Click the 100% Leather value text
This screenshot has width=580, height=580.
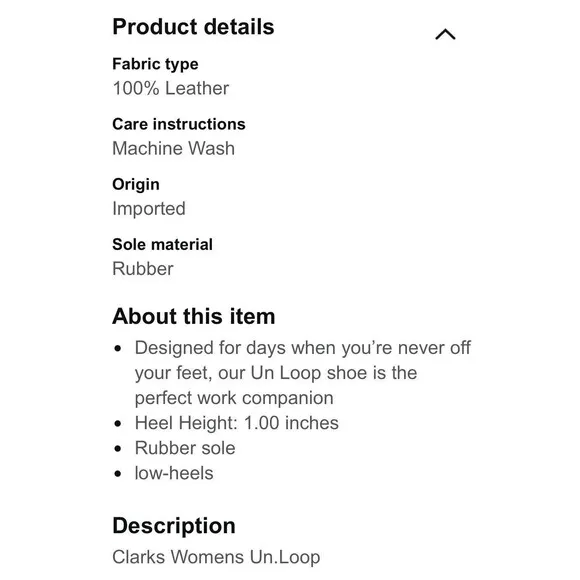pyautogui.click(x=171, y=88)
